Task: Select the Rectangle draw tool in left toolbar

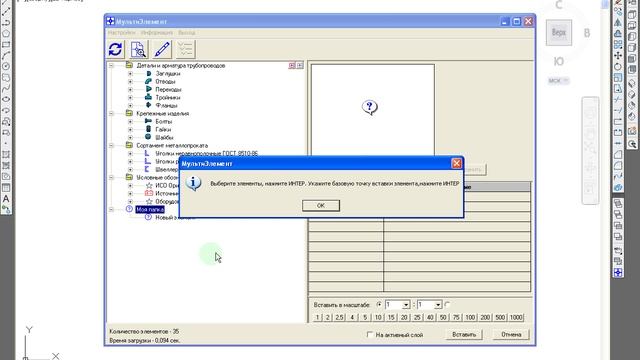Action: [6, 44]
